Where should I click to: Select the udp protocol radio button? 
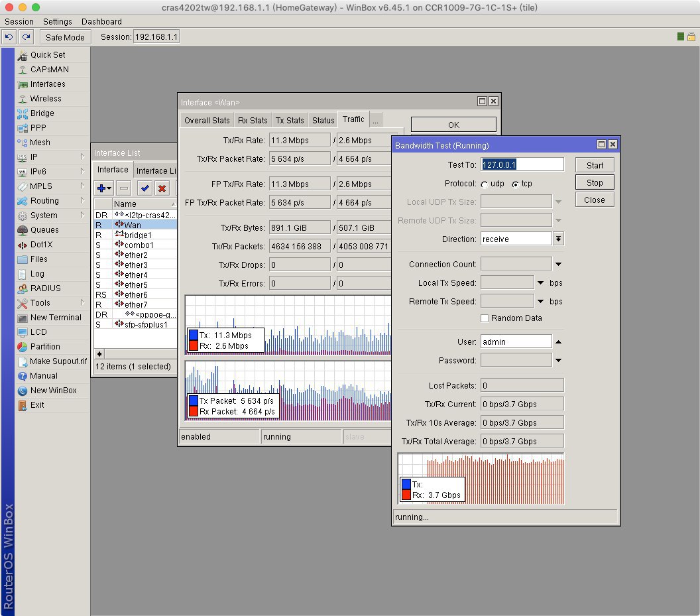tap(485, 184)
